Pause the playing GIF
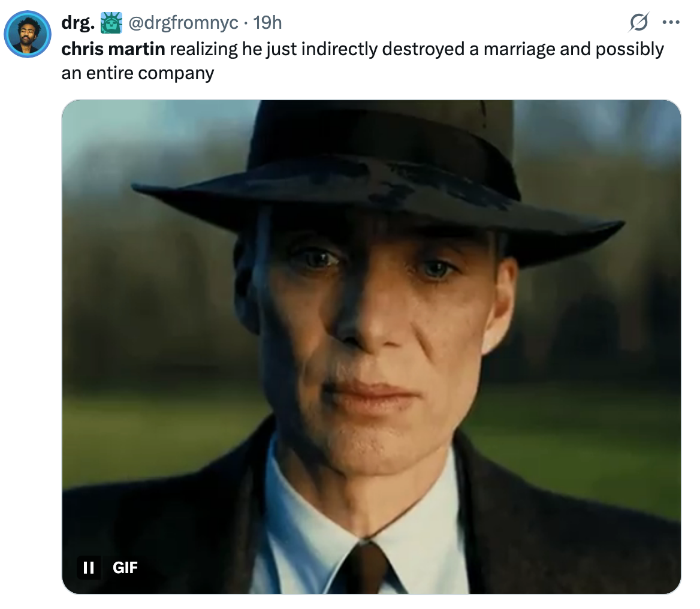The width and height of the screenshot is (700, 609). click(89, 567)
